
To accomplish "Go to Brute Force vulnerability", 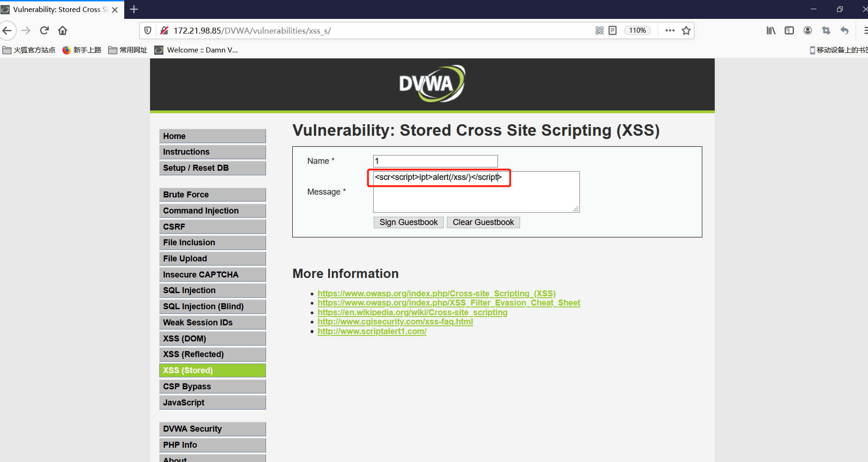I will (x=213, y=195).
